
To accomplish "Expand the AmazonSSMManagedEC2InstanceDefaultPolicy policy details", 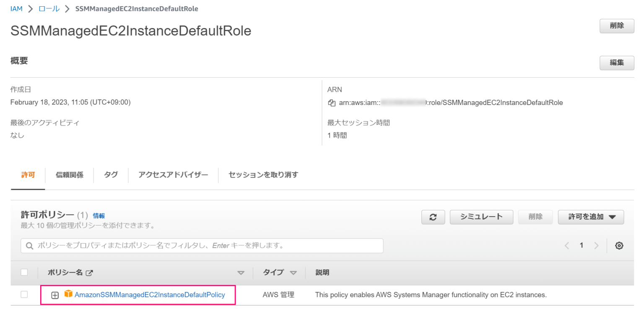I will [55, 295].
